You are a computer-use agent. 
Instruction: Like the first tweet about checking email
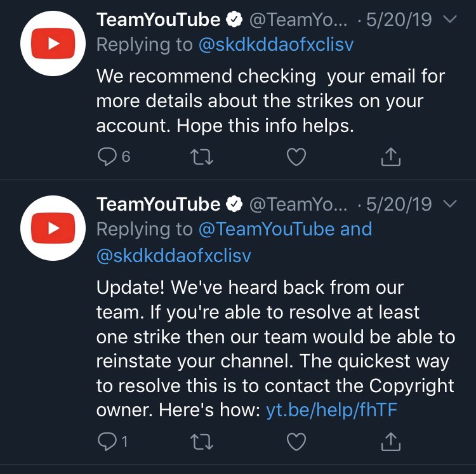click(x=296, y=156)
